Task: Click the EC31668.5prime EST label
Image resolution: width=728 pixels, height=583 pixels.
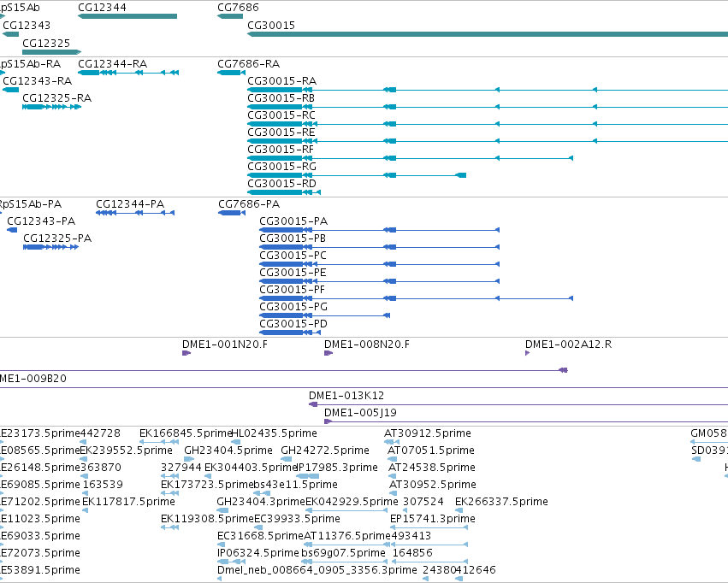Action: pyautogui.click(x=260, y=536)
